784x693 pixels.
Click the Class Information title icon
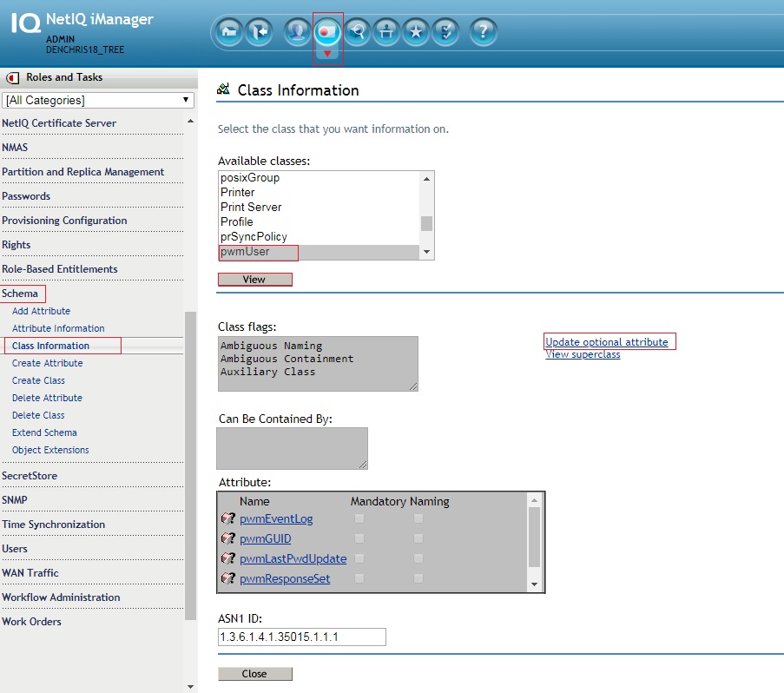223,89
